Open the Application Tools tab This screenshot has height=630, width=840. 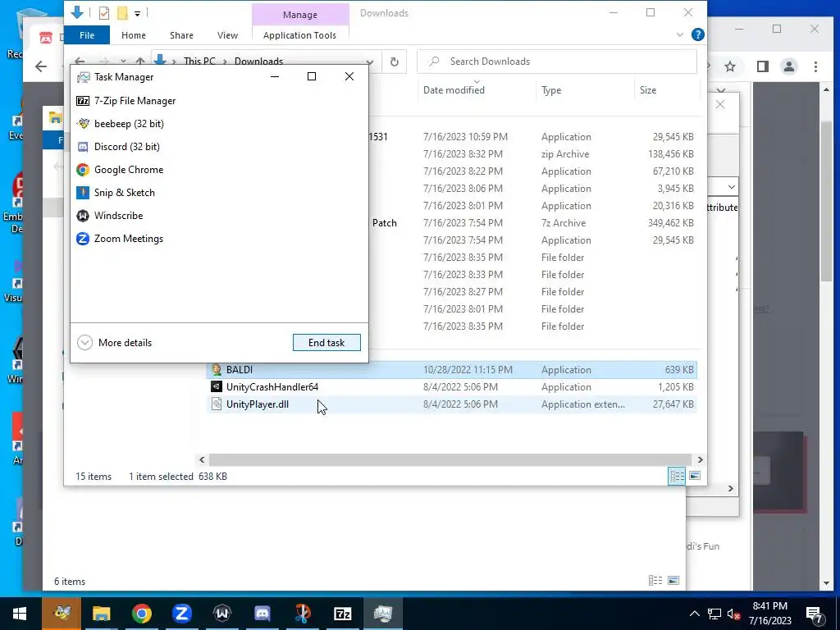pyautogui.click(x=300, y=35)
